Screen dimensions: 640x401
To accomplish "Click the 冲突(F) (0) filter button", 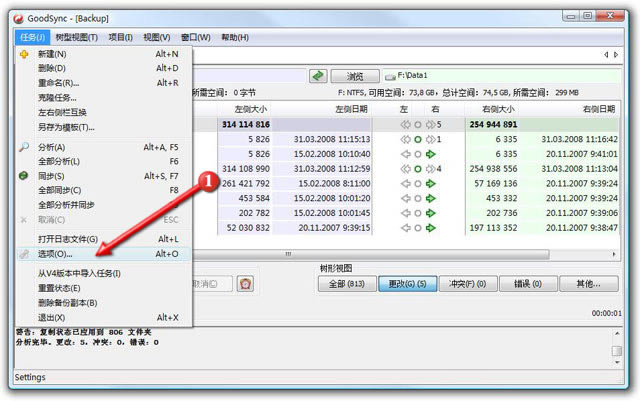I will point(466,284).
